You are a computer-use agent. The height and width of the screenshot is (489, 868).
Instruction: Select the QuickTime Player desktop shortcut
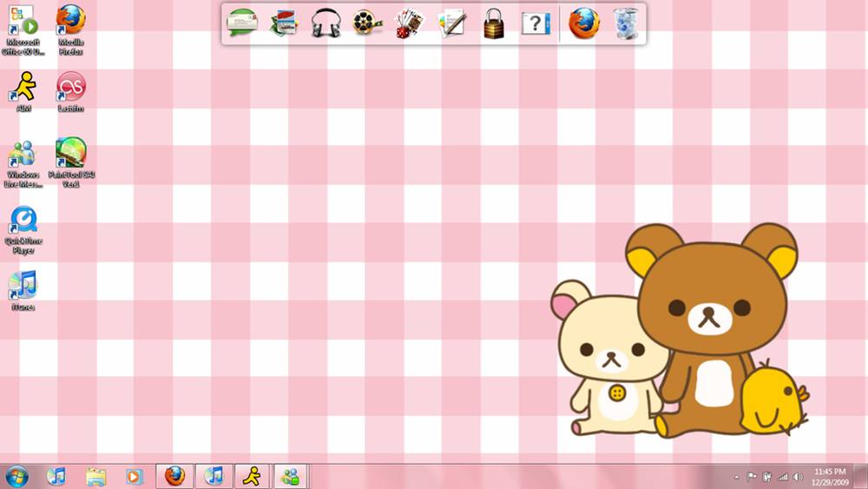click(x=23, y=230)
